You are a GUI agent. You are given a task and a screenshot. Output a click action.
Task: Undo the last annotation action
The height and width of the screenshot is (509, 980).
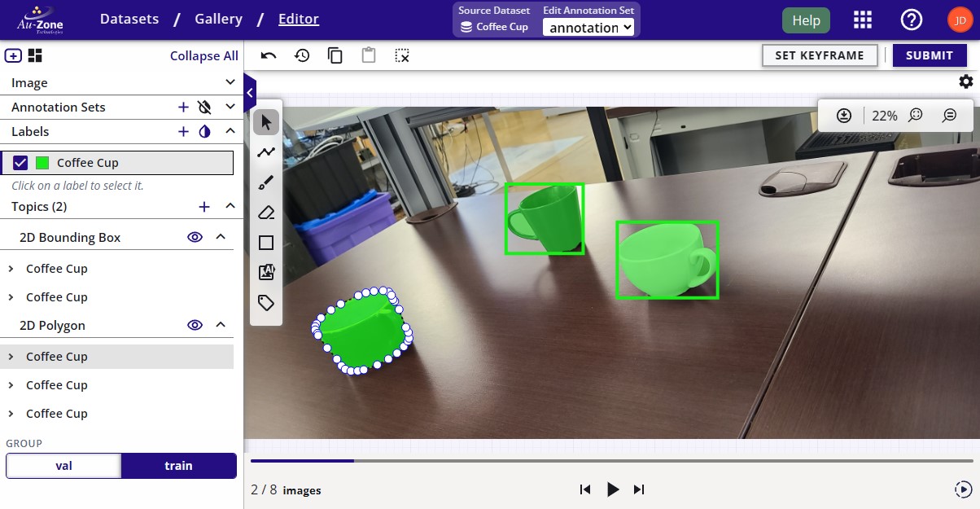pos(269,55)
